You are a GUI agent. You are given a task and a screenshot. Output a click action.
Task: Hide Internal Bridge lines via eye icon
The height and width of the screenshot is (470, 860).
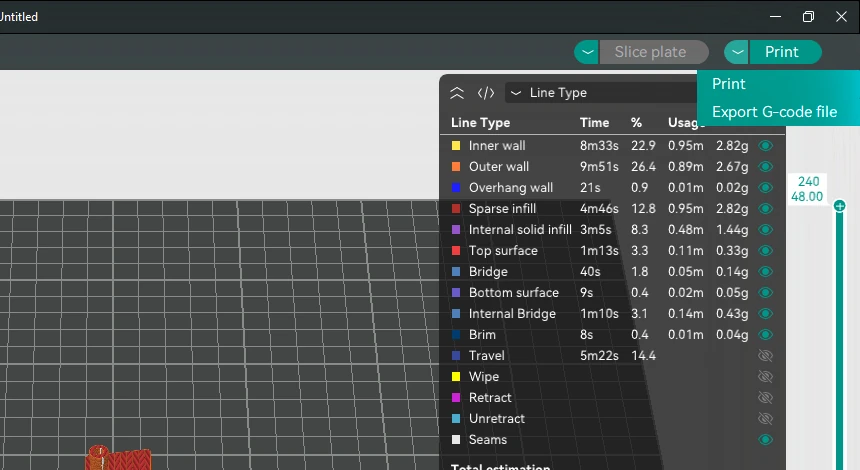coord(766,314)
